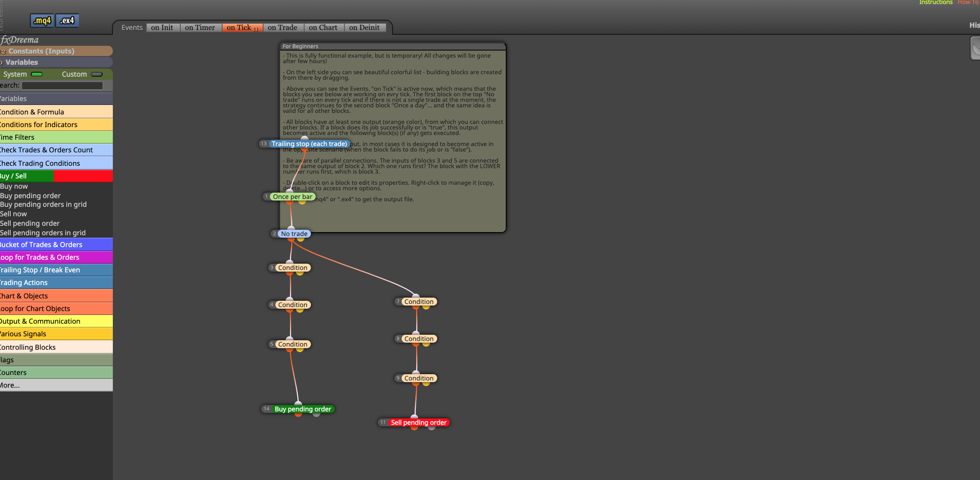Select Condition block number 5
Image resolution: width=980 pixels, height=480 pixels.
click(x=293, y=344)
